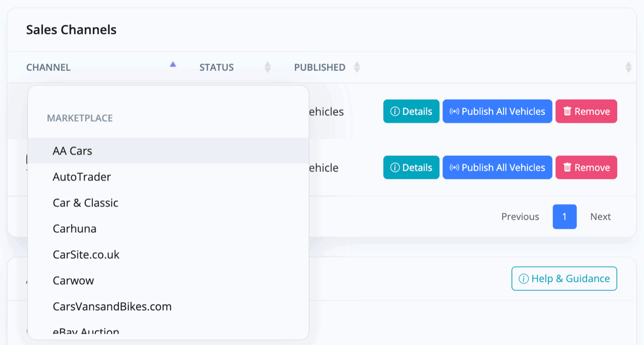The height and width of the screenshot is (345, 644).
Task: Go to Next page of channels
Action: [600, 217]
